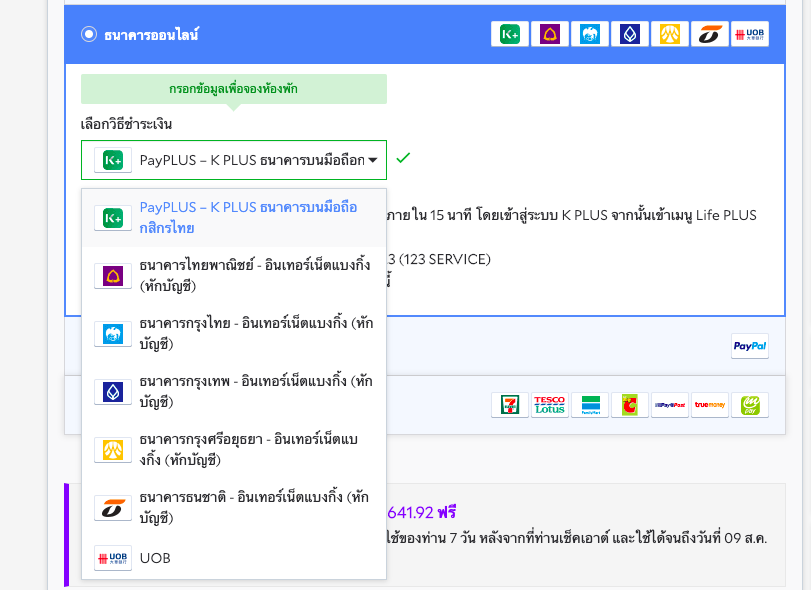Screen dimensions: 811x590
Task: Select the TrueMoney payment icon
Action: [x=709, y=405]
